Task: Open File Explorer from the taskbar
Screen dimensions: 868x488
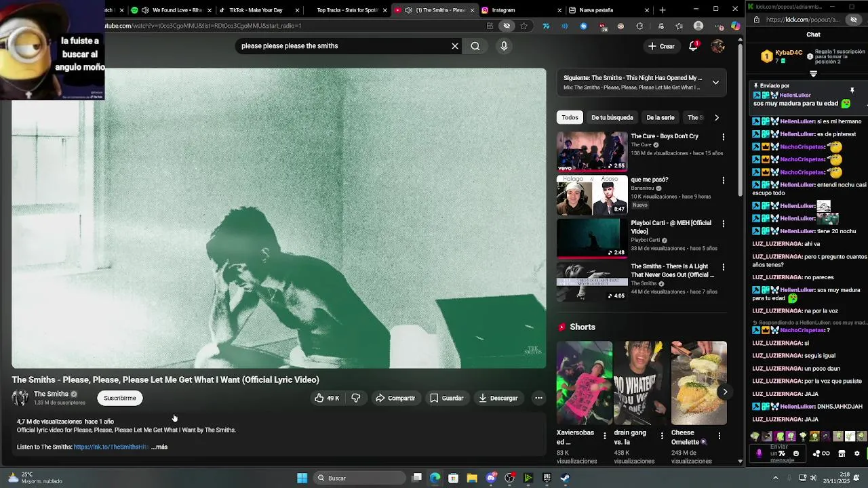Action: click(x=472, y=478)
